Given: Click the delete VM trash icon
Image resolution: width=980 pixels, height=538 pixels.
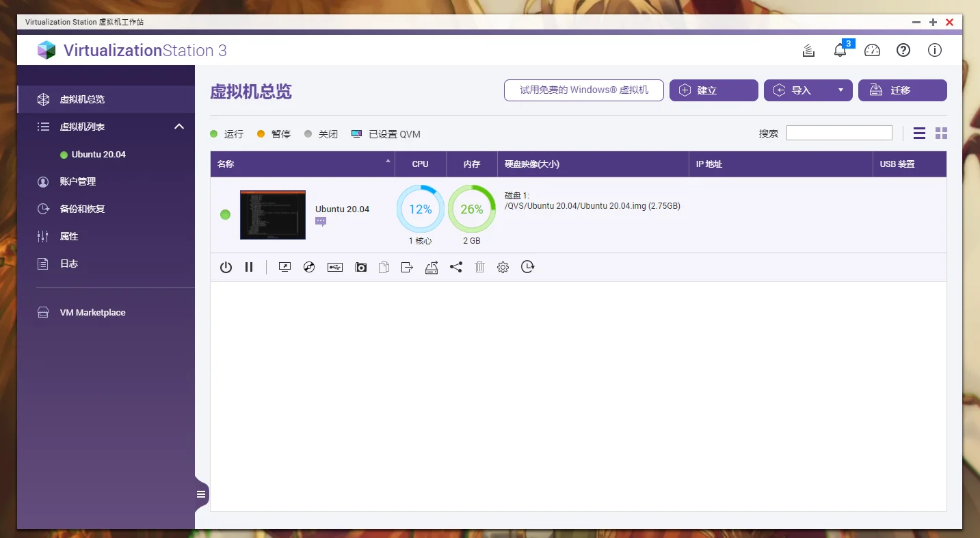Looking at the screenshot, I should [479, 267].
